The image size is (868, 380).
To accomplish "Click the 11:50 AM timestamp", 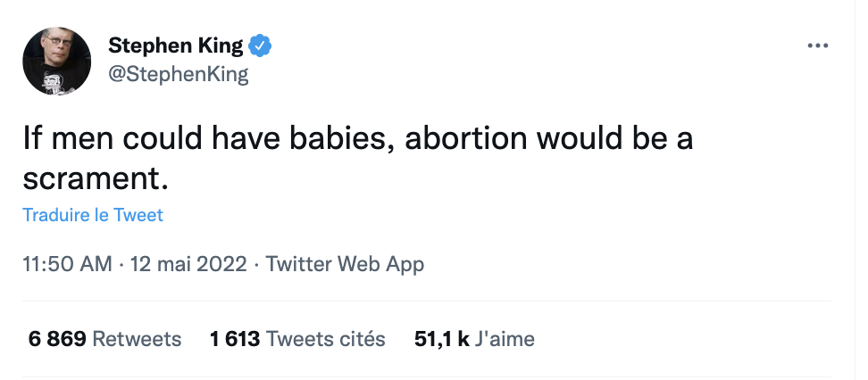I will [67, 264].
